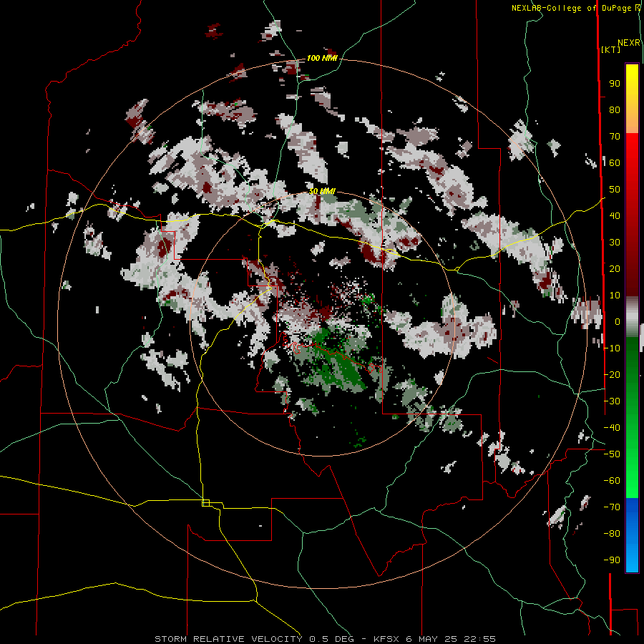Click the 50 NMI range ring label
This screenshot has width=644, height=644.
pyautogui.click(x=322, y=191)
